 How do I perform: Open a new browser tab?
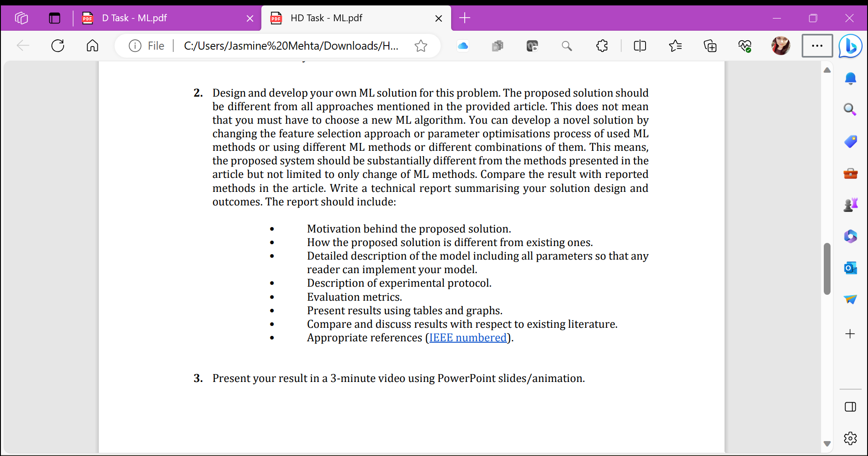tap(465, 18)
